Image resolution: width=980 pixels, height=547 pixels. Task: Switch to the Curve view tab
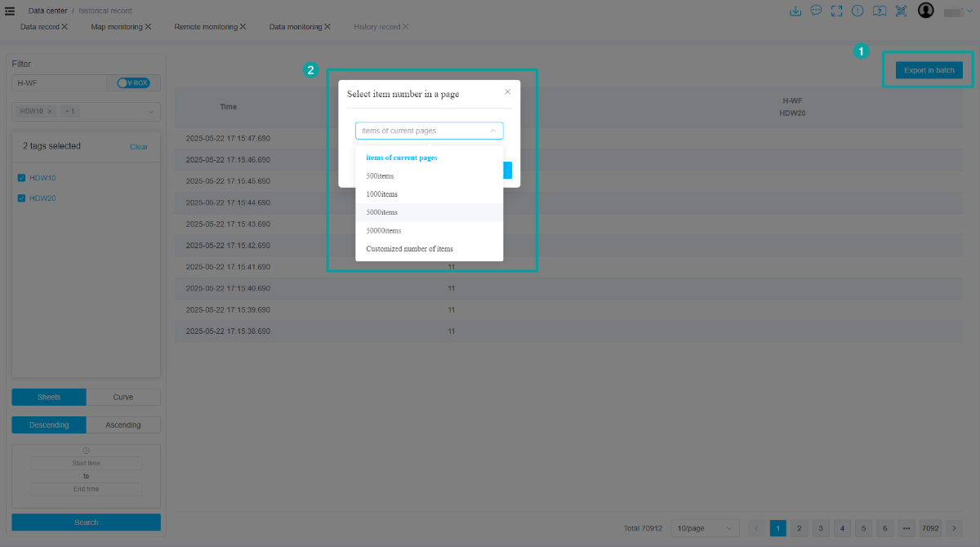pyautogui.click(x=123, y=398)
